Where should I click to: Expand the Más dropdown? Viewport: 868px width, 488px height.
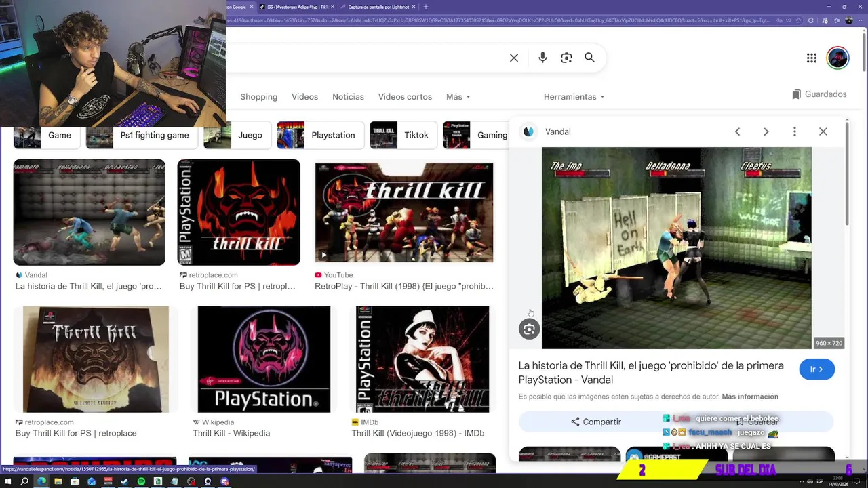[458, 97]
